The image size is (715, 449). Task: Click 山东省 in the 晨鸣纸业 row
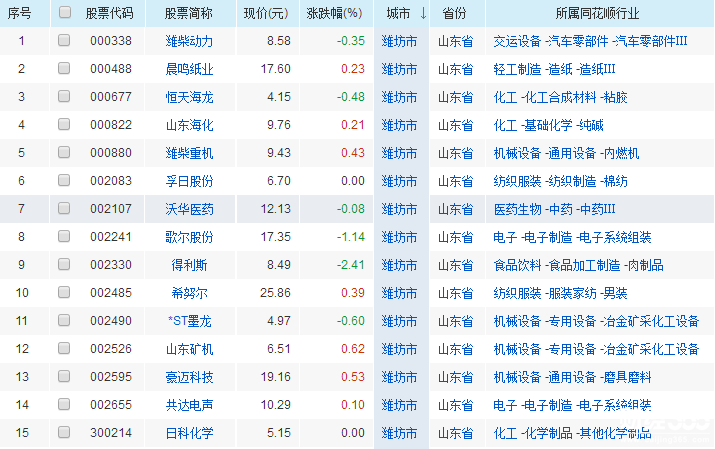455,69
